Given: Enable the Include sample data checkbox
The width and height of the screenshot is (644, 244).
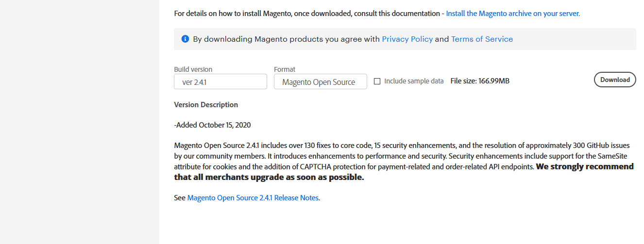Looking at the screenshot, I should pos(377,81).
